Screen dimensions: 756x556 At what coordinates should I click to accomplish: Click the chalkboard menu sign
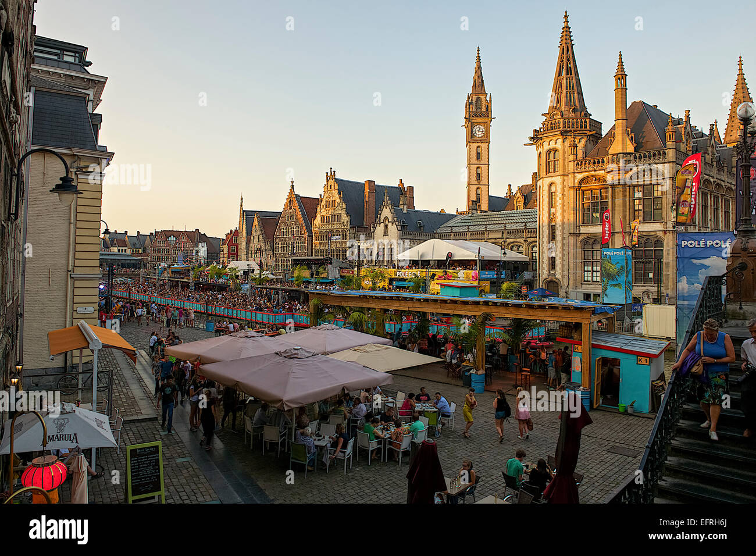coord(145,471)
